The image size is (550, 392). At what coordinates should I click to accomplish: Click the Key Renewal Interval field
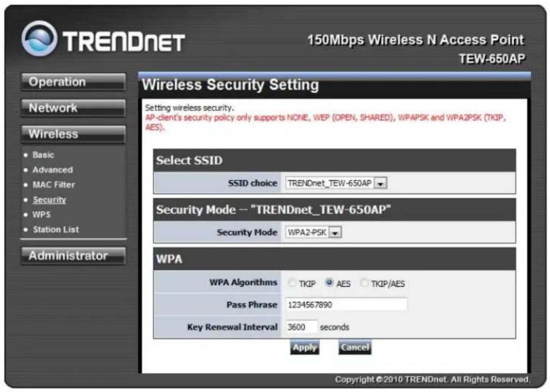coord(301,327)
